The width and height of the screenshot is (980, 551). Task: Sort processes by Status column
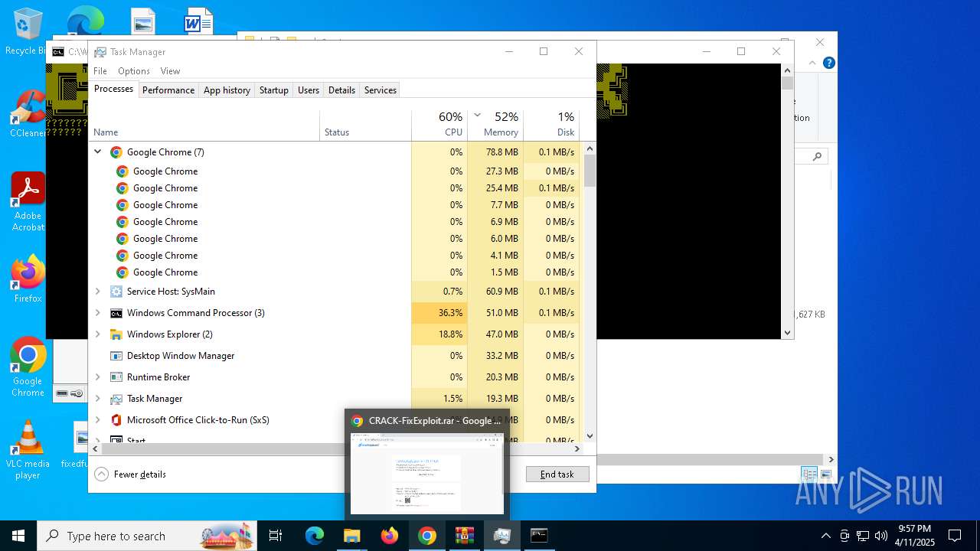pos(365,126)
